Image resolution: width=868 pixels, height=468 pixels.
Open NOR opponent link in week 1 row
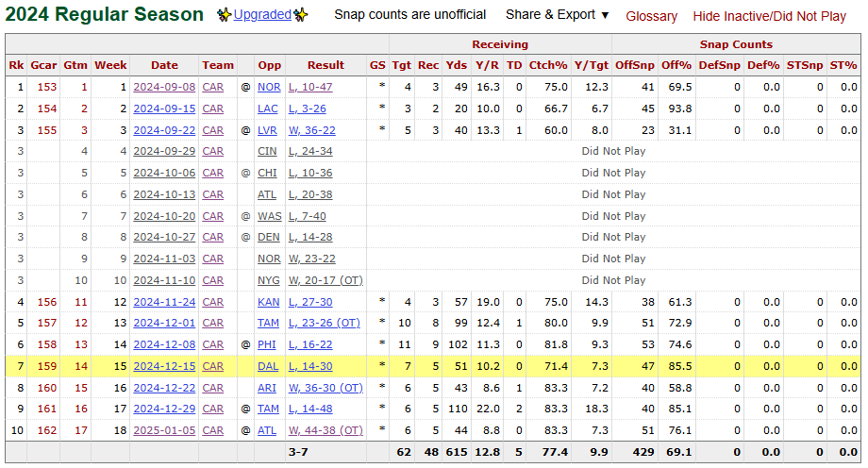coord(269,87)
